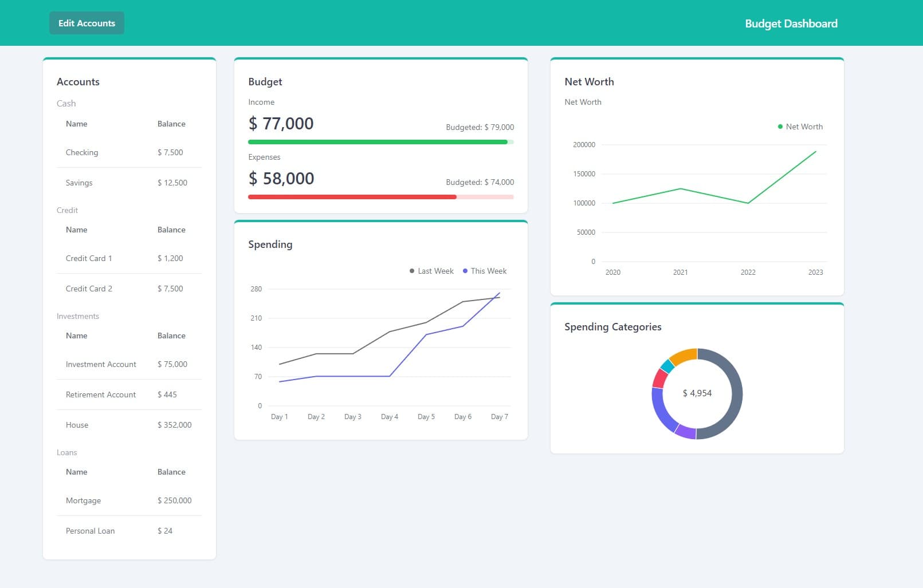Click the Day 4 axis label
Viewport: 923px width, 588px height.
(390, 417)
